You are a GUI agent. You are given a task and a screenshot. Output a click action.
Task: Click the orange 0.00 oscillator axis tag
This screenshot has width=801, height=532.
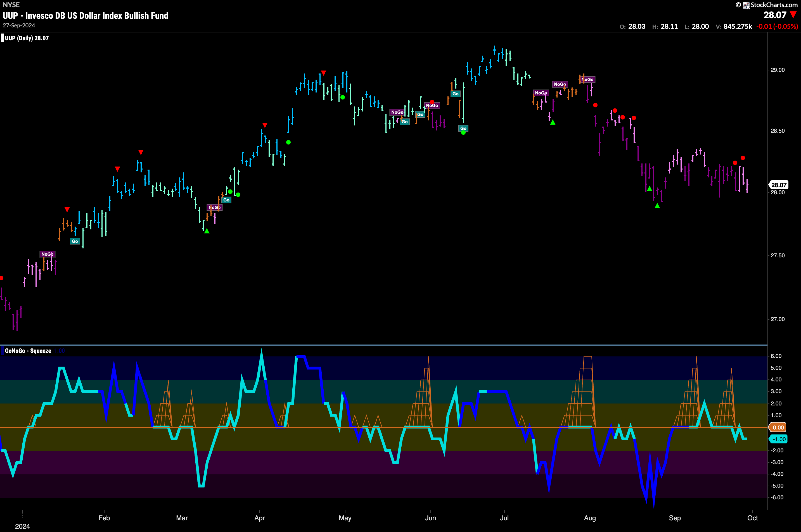point(778,427)
